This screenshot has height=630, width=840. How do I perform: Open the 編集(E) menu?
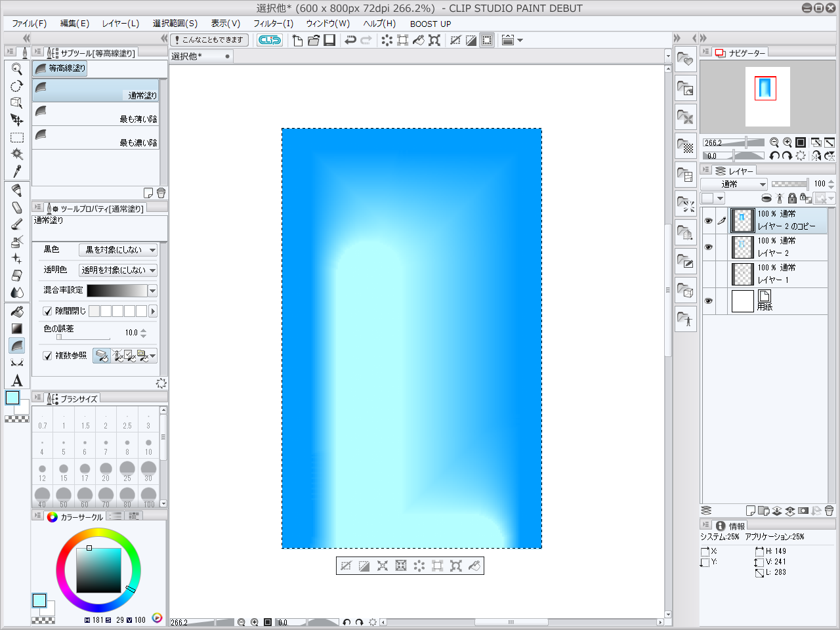pyautogui.click(x=75, y=24)
